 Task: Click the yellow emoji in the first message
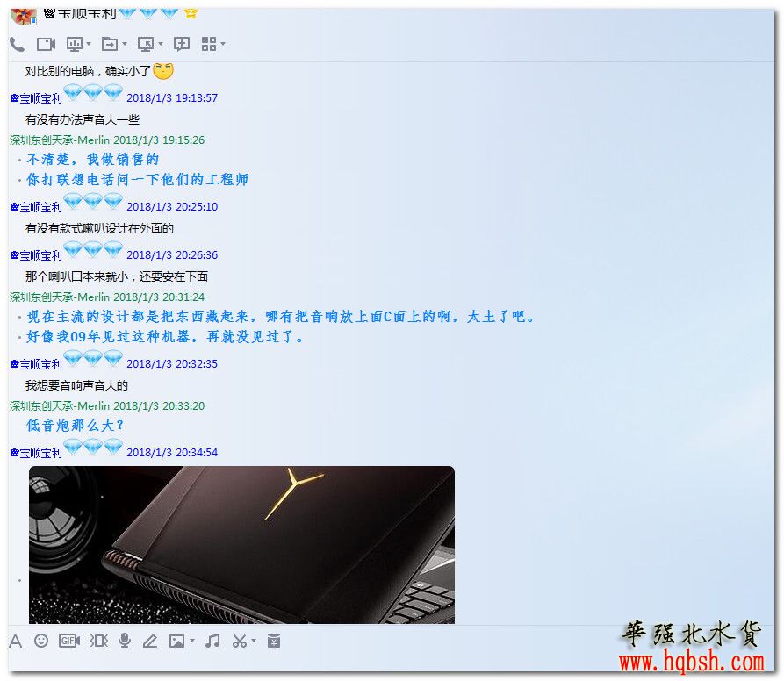pyautogui.click(x=163, y=71)
